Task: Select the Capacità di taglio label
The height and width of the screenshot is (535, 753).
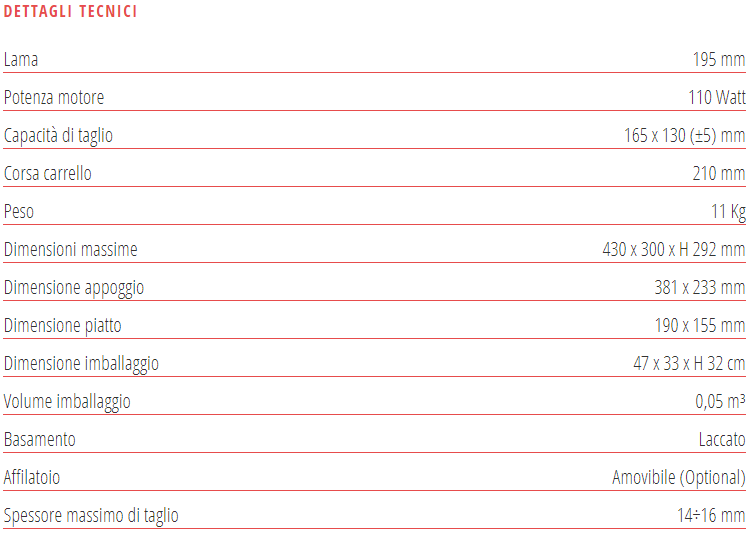Action: tap(58, 135)
